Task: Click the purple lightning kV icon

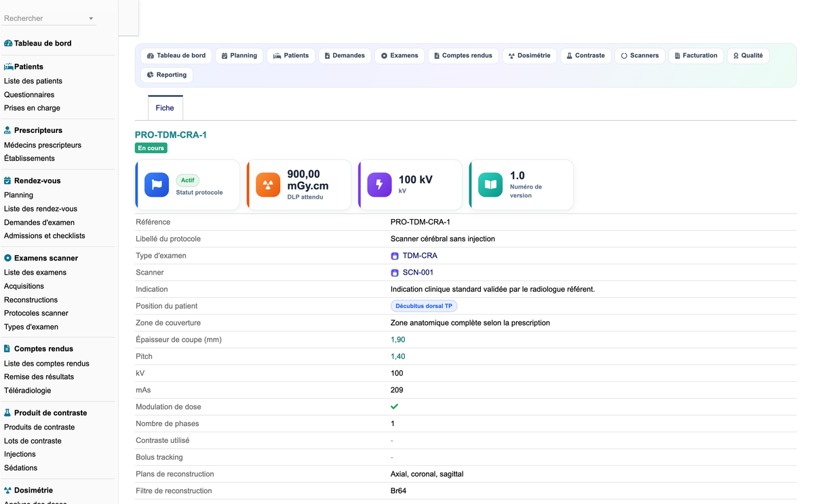Action: tap(379, 185)
